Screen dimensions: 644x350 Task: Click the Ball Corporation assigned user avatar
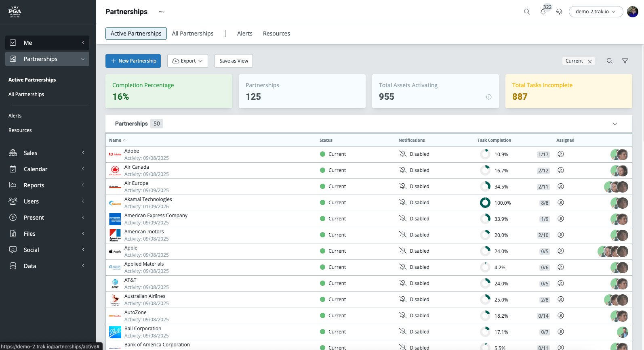click(623, 332)
